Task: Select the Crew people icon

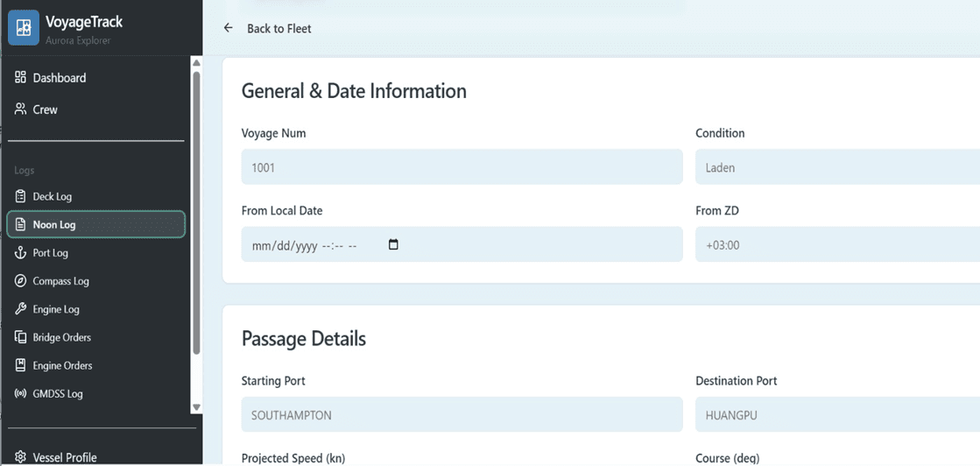Action: [20, 109]
